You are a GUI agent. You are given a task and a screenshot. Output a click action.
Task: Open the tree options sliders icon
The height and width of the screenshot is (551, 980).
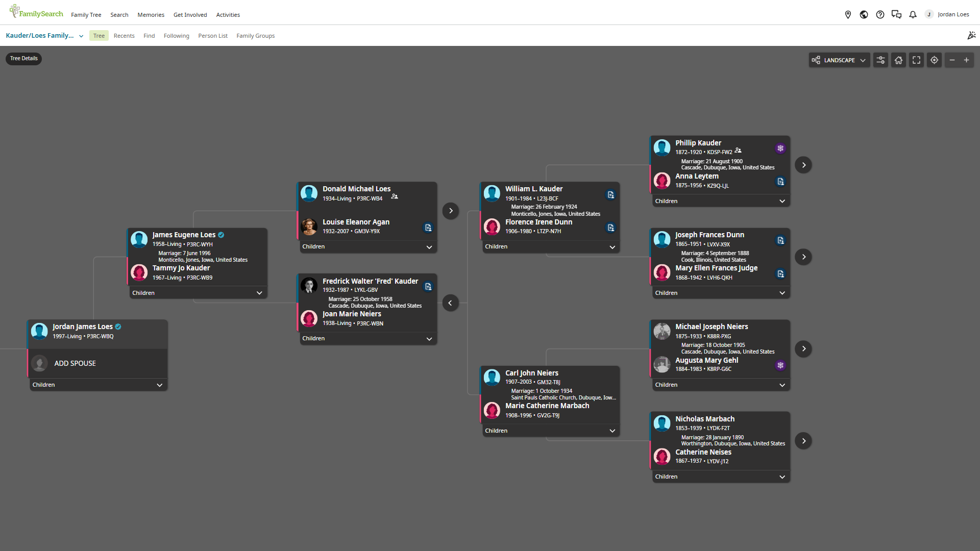click(x=880, y=60)
